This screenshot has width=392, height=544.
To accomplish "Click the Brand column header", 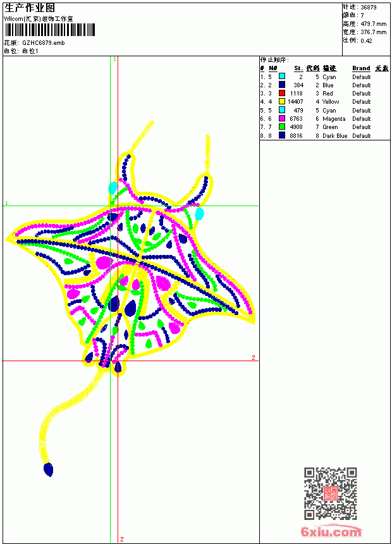I will 361,68.
